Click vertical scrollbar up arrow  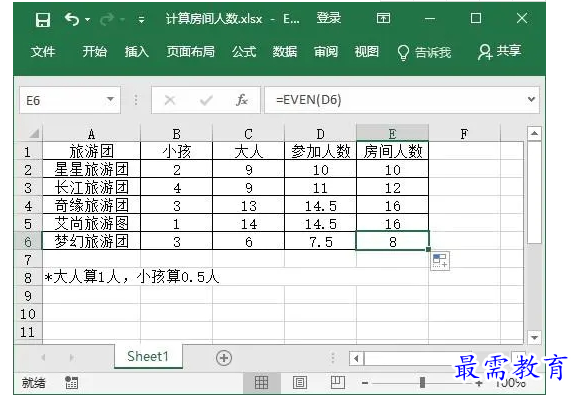click(x=534, y=133)
